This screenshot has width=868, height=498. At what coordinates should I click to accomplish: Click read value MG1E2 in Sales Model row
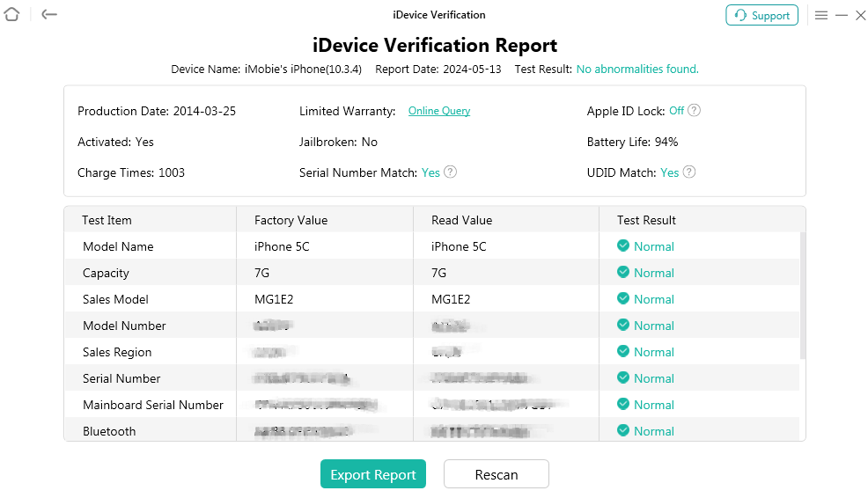pos(451,299)
